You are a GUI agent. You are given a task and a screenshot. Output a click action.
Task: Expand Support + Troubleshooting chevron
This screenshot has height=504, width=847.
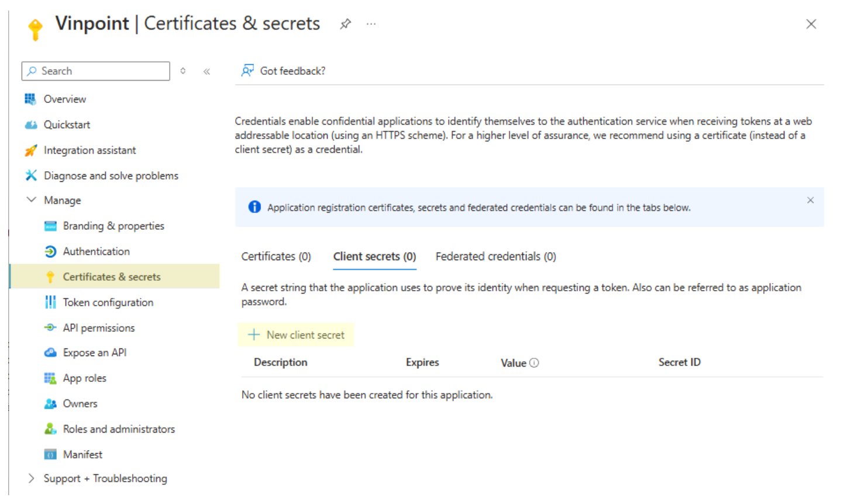coord(31,478)
